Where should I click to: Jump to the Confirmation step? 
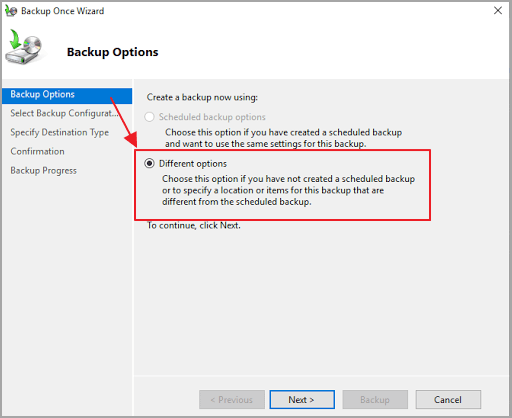[x=37, y=151]
